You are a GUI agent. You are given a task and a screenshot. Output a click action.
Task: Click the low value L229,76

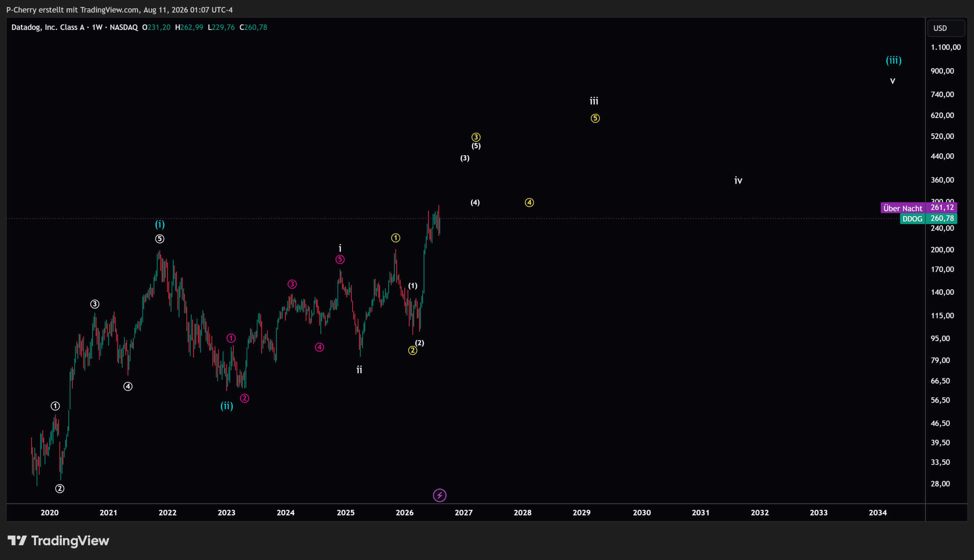(x=221, y=27)
